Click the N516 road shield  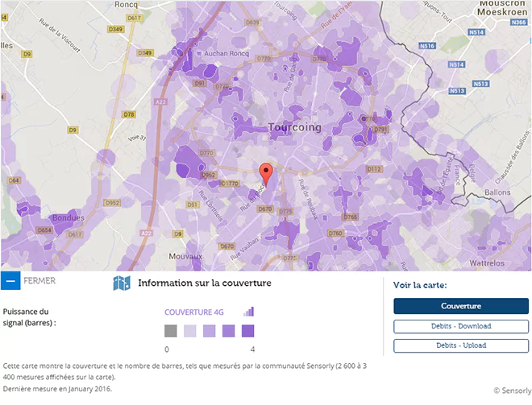(x=427, y=46)
